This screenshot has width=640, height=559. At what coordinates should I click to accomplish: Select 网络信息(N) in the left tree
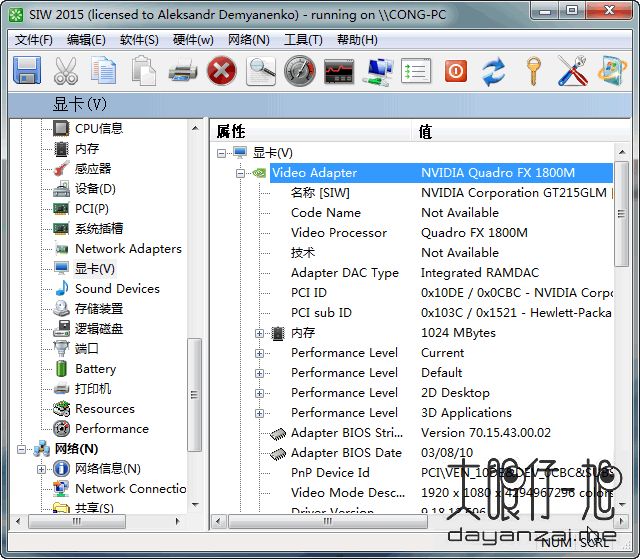[108, 468]
